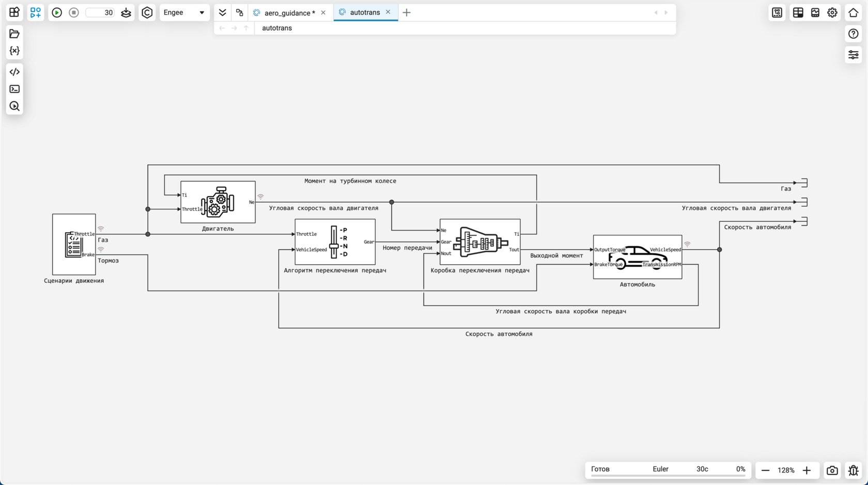This screenshot has height=485, width=868.
Task: Open the variables workspace icon
Action: 14,51
